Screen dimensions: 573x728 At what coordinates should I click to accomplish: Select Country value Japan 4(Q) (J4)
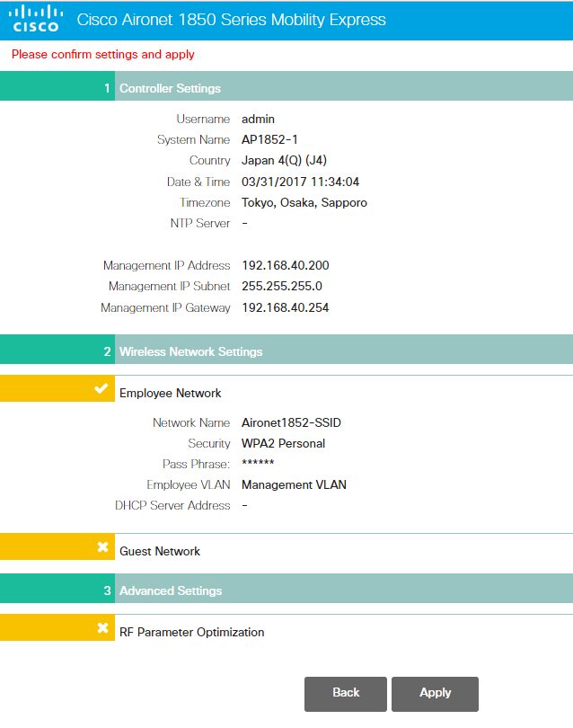tap(284, 160)
